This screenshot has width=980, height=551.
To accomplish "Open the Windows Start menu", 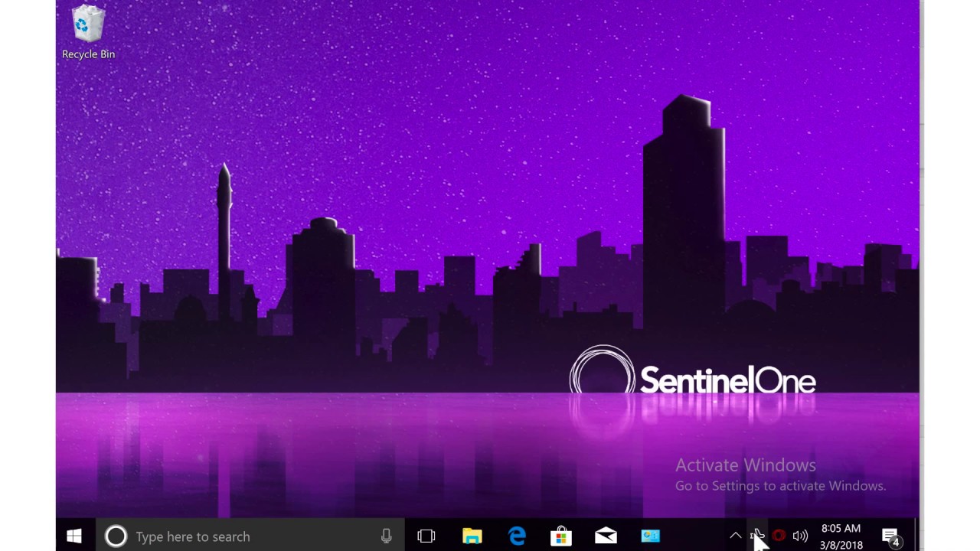I will (74, 536).
